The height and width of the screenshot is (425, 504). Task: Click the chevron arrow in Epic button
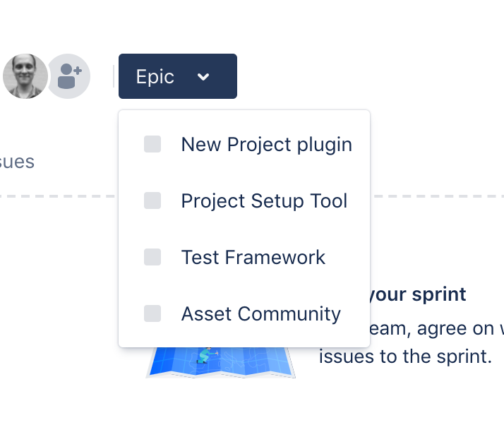[x=203, y=77]
